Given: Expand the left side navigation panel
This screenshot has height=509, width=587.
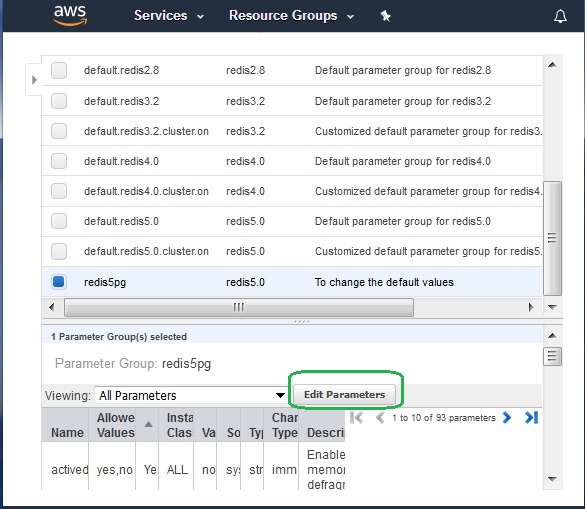Looking at the screenshot, I should coord(34,80).
